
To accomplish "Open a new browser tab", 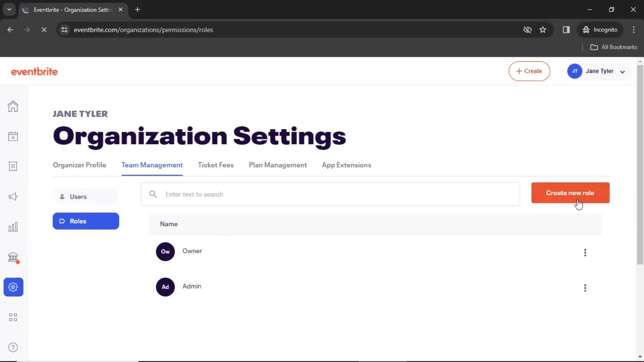I will 138,9.
